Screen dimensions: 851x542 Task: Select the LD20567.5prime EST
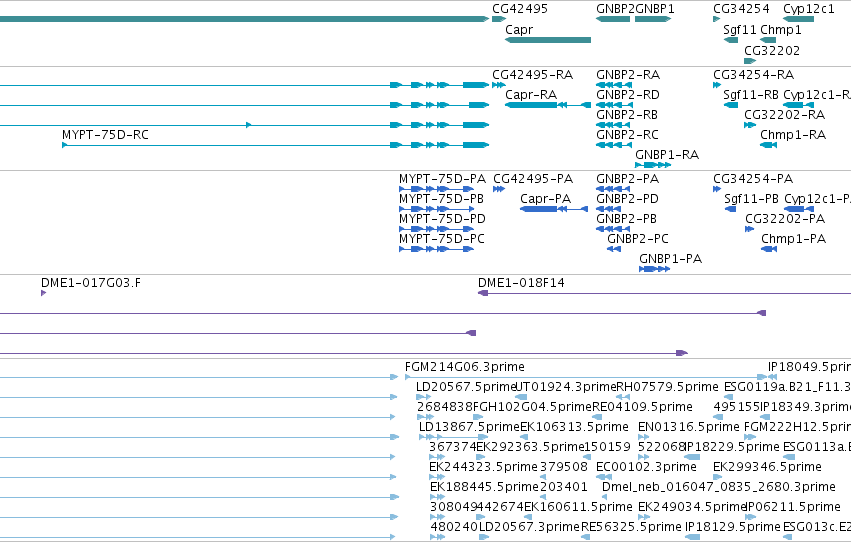(x=423, y=397)
